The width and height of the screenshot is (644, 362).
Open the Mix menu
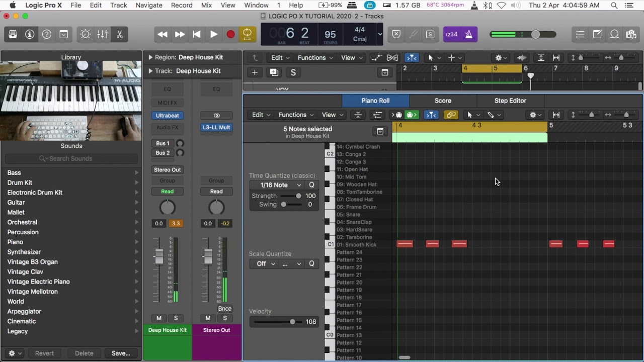coord(206,5)
